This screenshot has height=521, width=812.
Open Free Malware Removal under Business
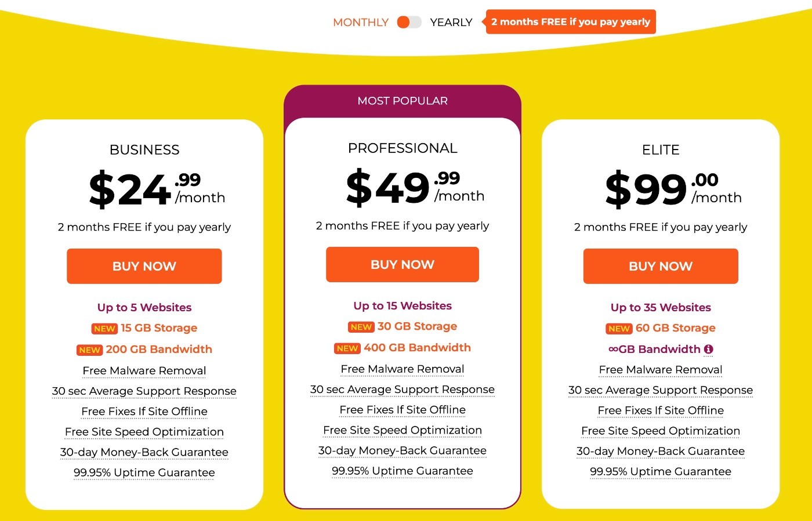(x=144, y=370)
